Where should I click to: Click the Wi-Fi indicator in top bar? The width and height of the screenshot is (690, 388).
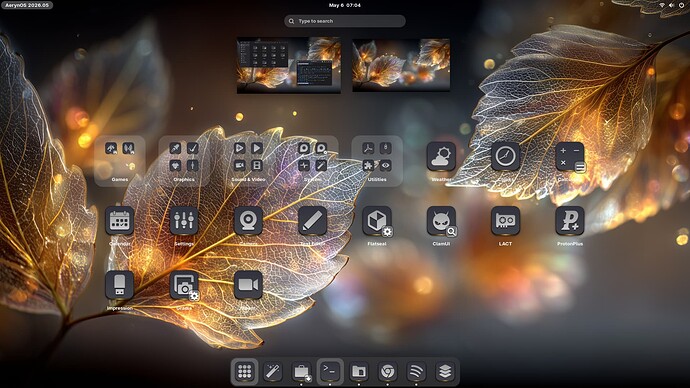pos(662,5)
